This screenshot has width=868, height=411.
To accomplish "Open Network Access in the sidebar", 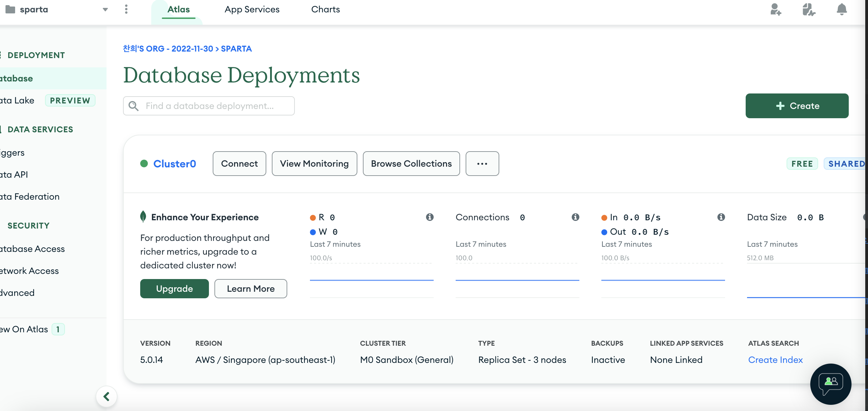I will point(30,271).
